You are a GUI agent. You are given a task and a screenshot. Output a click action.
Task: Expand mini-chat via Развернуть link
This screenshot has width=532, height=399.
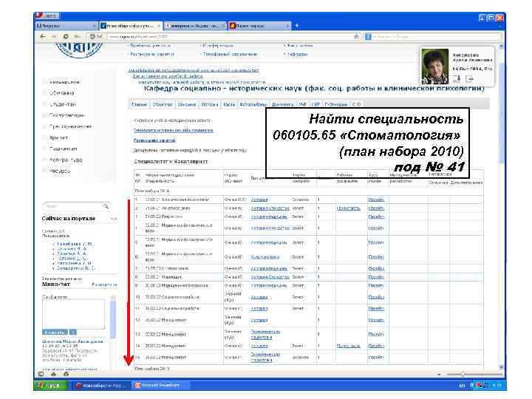(104, 284)
